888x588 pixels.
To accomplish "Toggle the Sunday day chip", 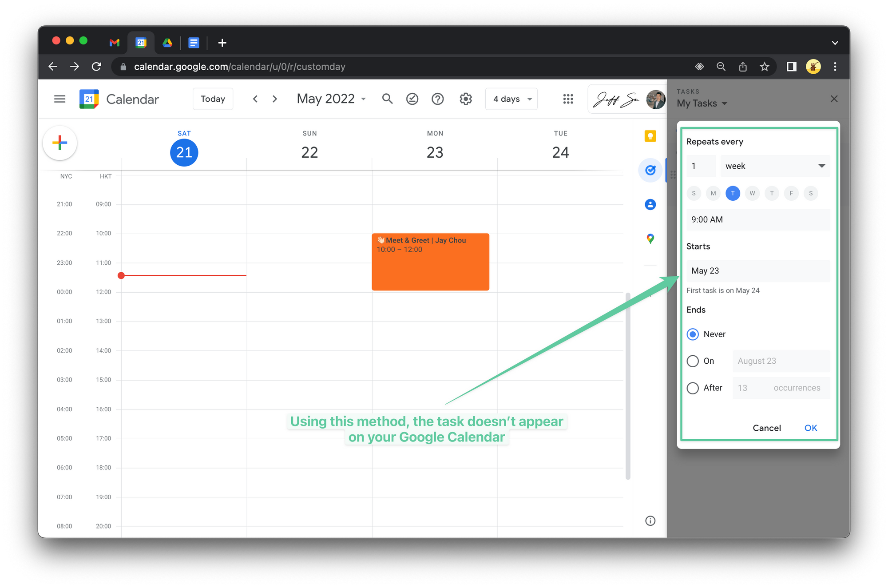I will (x=694, y=193).
